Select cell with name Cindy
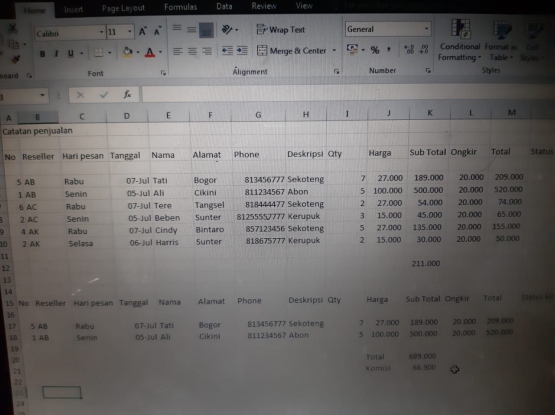The image size is (555, 415). 166,230
